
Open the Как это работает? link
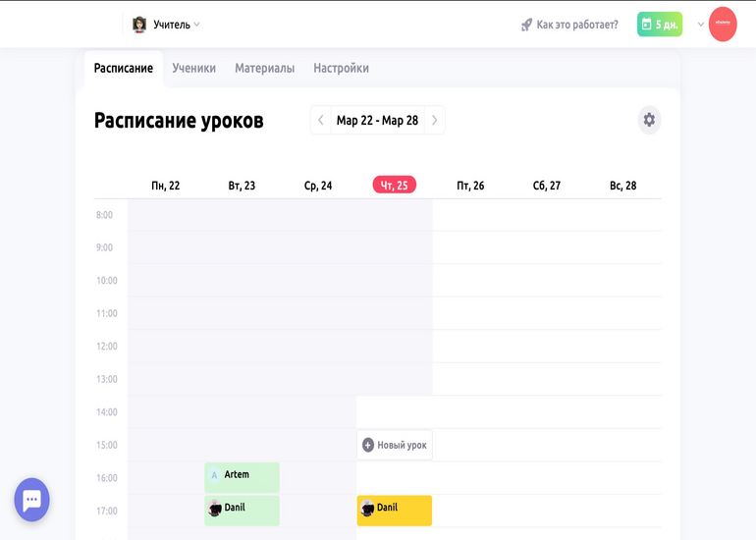pyautogui.click(x=577, y=25)
